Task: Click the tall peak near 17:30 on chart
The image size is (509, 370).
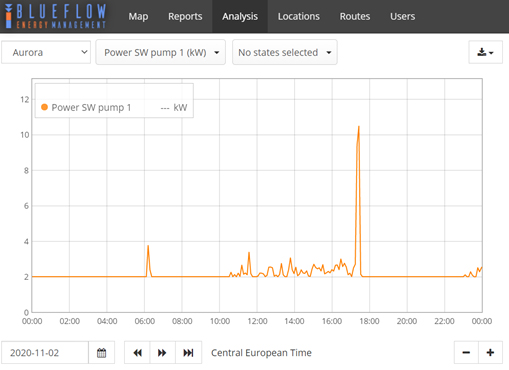Action: [359, 127]
